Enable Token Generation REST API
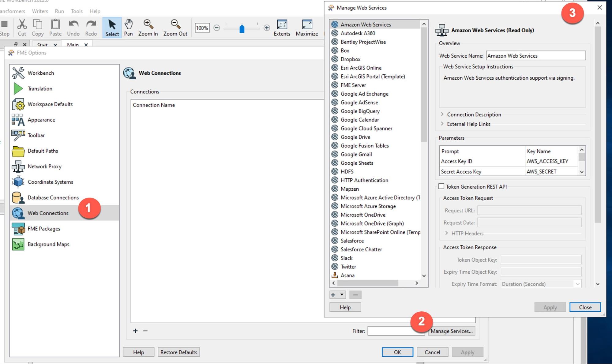The width and height of the screenshot is (612, 364). pyautogui.click(x=442, y=186)
